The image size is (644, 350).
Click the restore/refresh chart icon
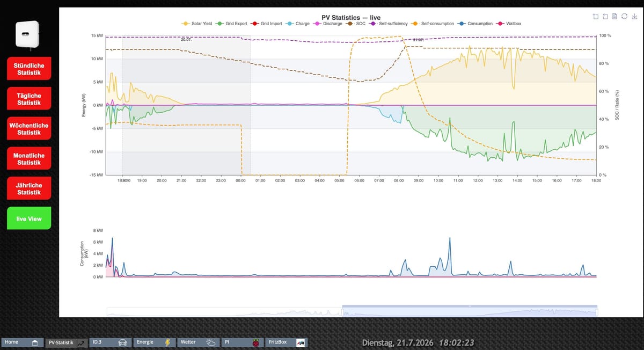point(625,17)
